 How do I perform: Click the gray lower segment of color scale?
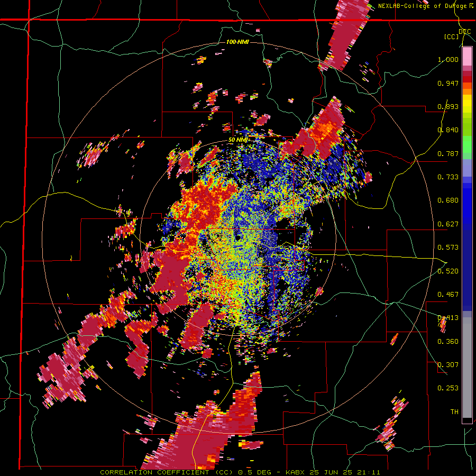(467, 368)
